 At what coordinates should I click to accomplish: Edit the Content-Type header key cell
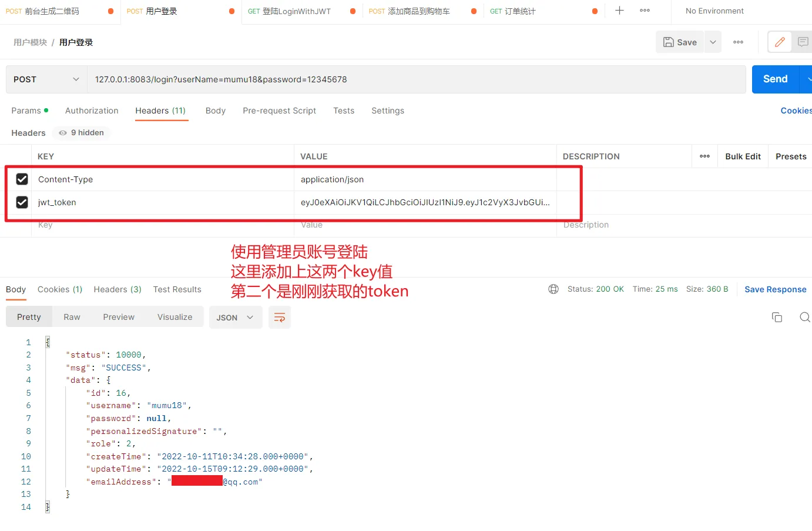[163, 179]
